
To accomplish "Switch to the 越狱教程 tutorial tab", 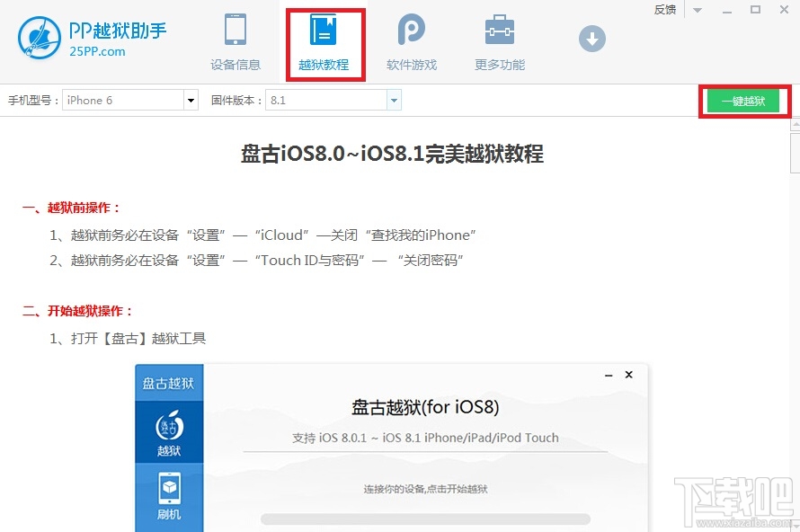I will (324, 43).
